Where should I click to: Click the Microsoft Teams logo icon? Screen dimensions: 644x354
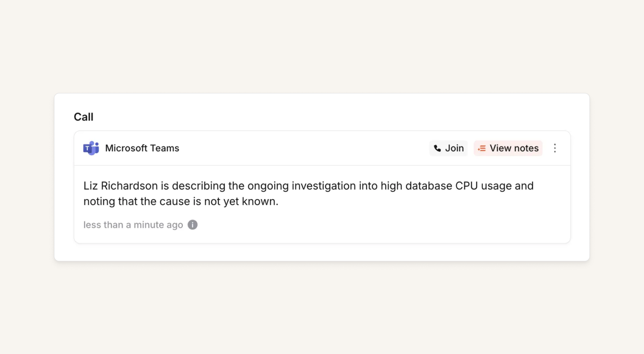coord(91,148)
